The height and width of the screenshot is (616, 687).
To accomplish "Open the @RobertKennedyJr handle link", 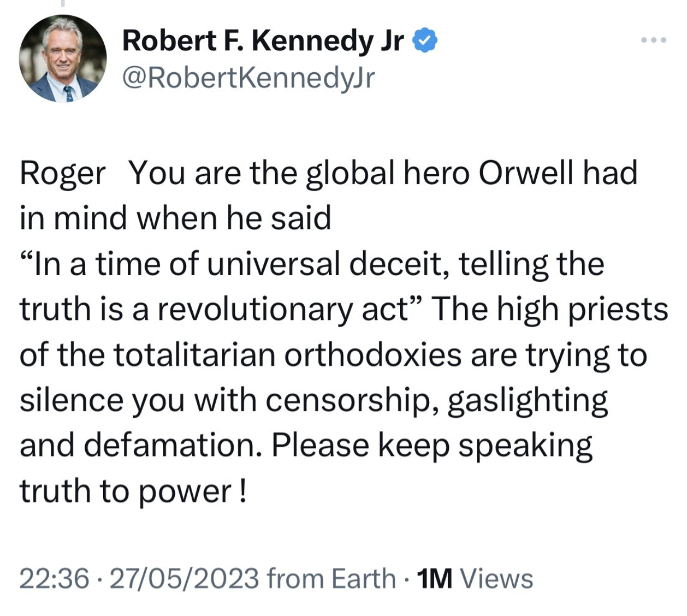I will tap(248, 79).
